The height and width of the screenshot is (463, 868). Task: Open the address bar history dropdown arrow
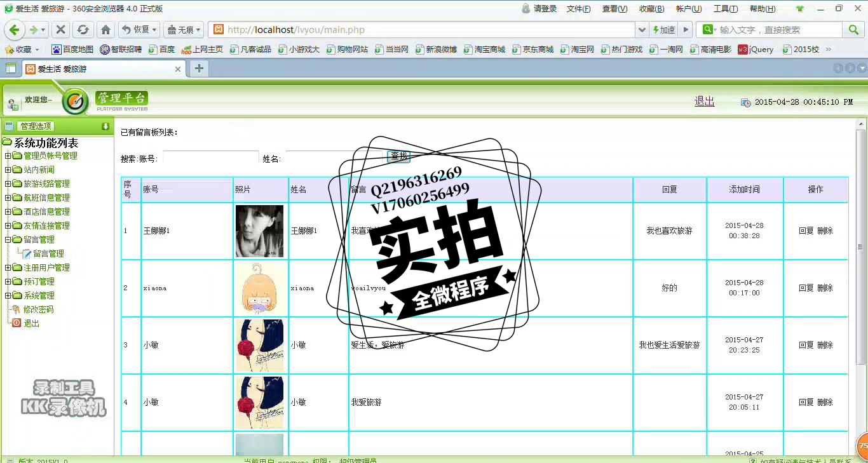[x=642, y=30]
